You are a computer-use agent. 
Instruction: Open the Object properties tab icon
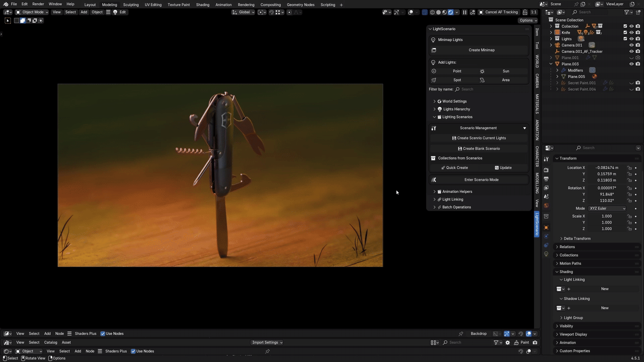[x=546, y=227]
